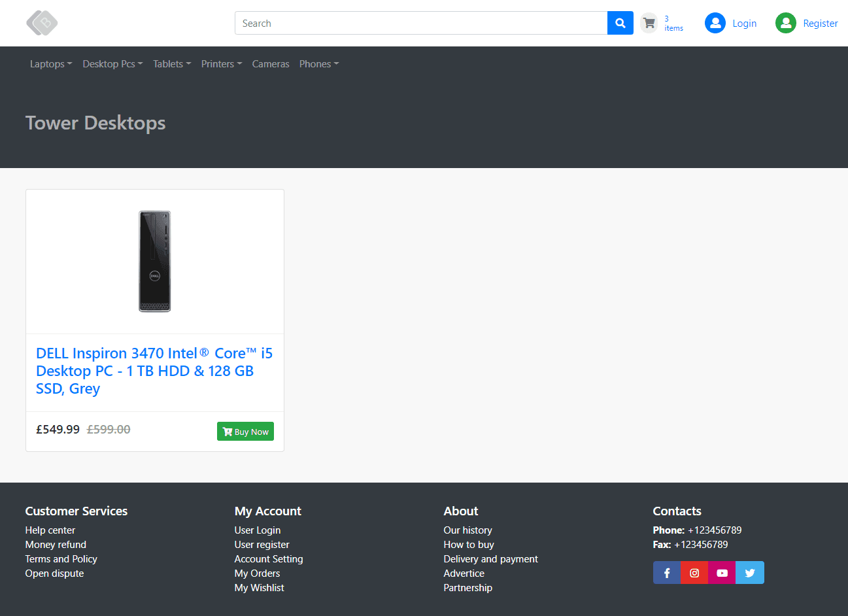Open the Twitter social icon

[750, 573]
